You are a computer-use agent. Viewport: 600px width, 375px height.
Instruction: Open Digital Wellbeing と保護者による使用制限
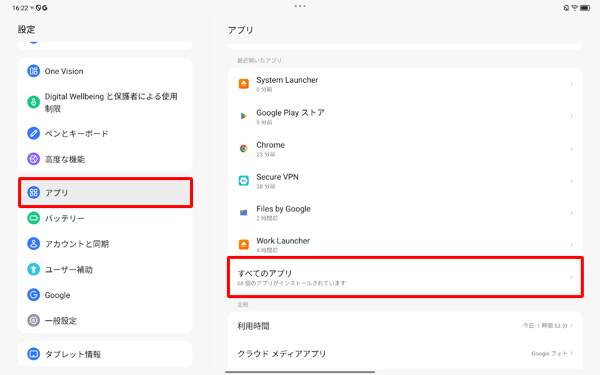pyautogui.click(x=105, y=102)
